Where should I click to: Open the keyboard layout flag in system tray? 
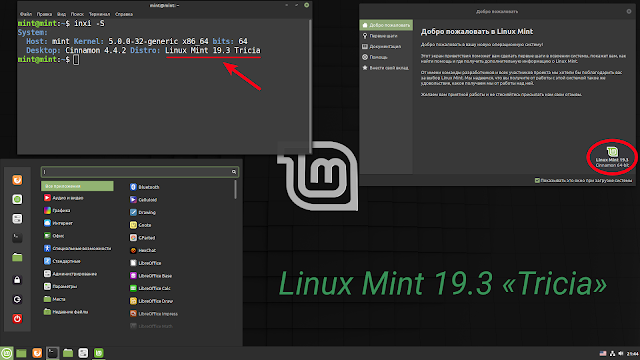click(603, 353)
